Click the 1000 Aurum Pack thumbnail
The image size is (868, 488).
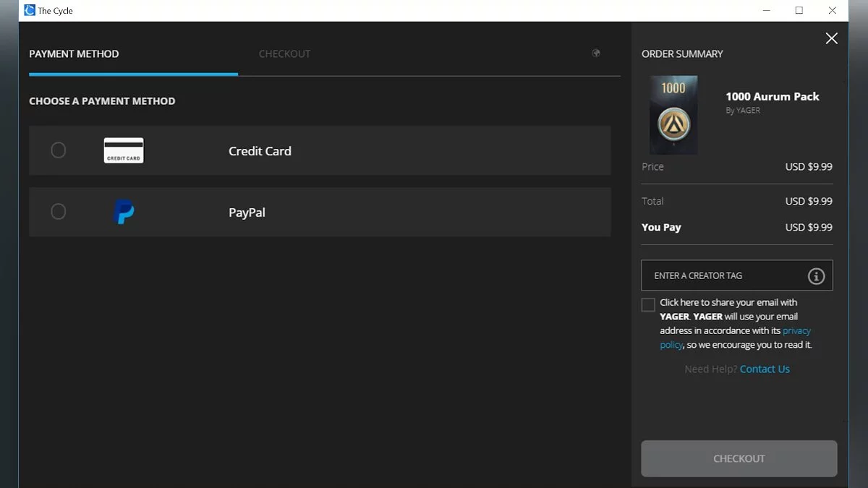point(673,115)
